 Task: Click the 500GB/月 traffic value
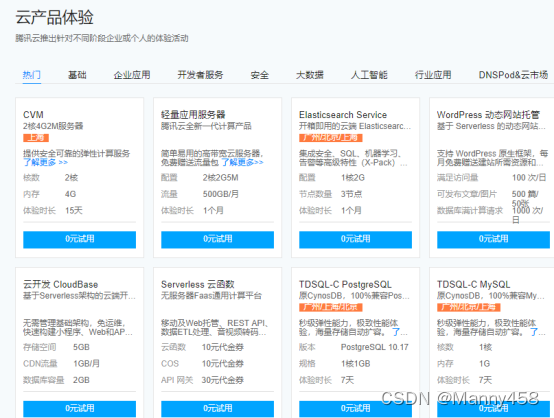pyautogui.click(x=221, y=194)
